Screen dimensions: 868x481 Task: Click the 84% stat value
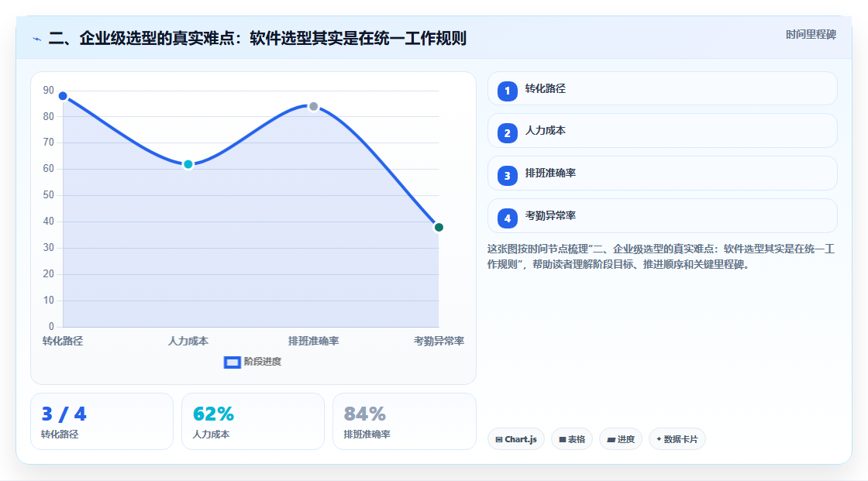(x=365, y=414)
